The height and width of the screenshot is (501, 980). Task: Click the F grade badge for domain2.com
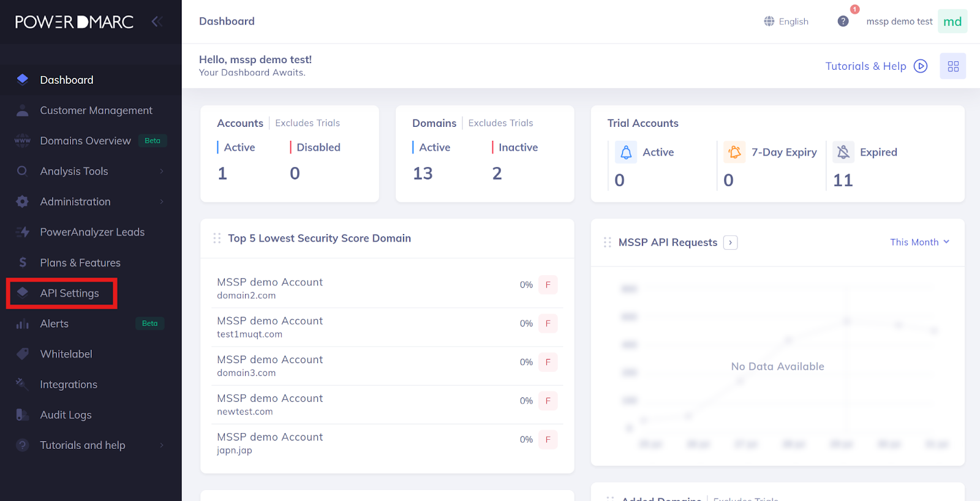(x=548, y=285)
